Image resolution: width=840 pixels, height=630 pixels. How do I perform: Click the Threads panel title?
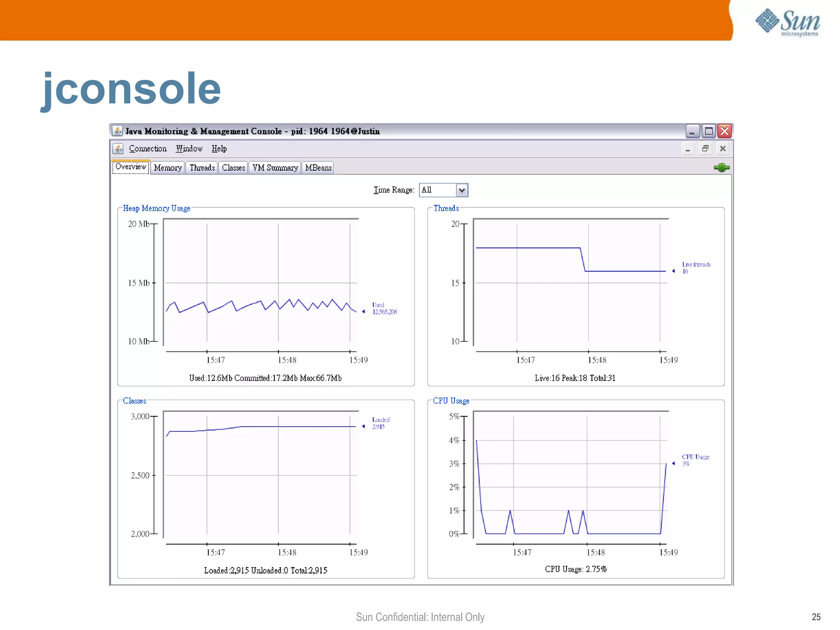446,208
